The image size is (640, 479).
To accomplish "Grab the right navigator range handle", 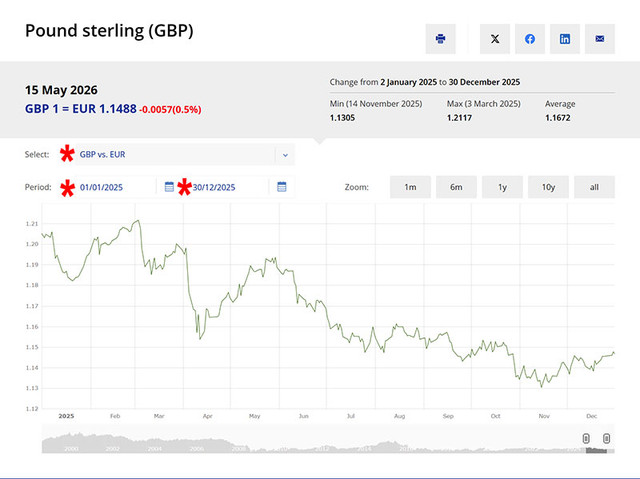I will 607,439.
